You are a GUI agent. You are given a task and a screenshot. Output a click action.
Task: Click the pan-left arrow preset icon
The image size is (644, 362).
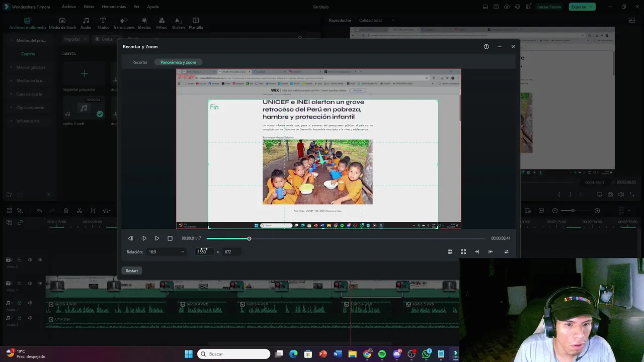point(491,252)
